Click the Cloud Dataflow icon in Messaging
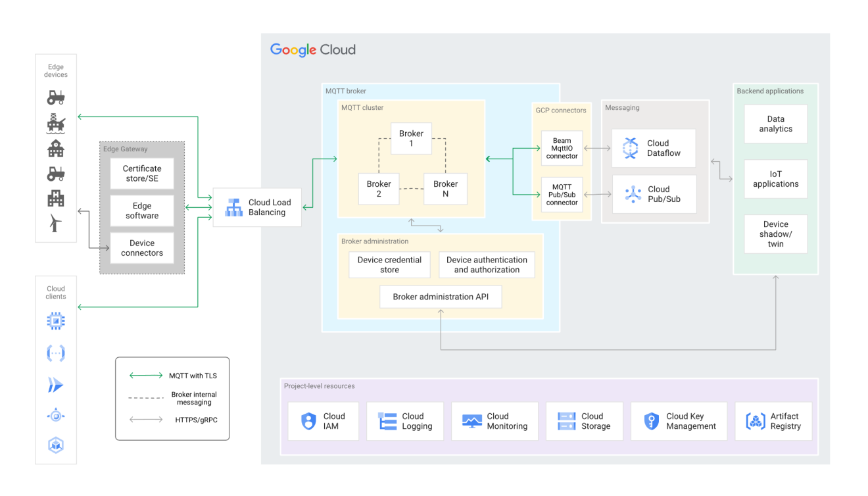Screen dimensions: 868x496 (x=629, y=147)
